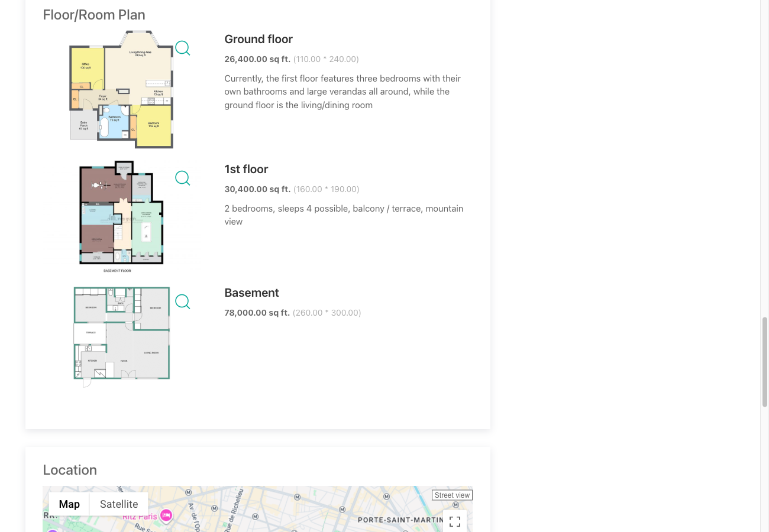Image resolution: width=769 pixels, height=532 pixels.
Task: Enter fullscreen mode on the map
Action: 454,521
